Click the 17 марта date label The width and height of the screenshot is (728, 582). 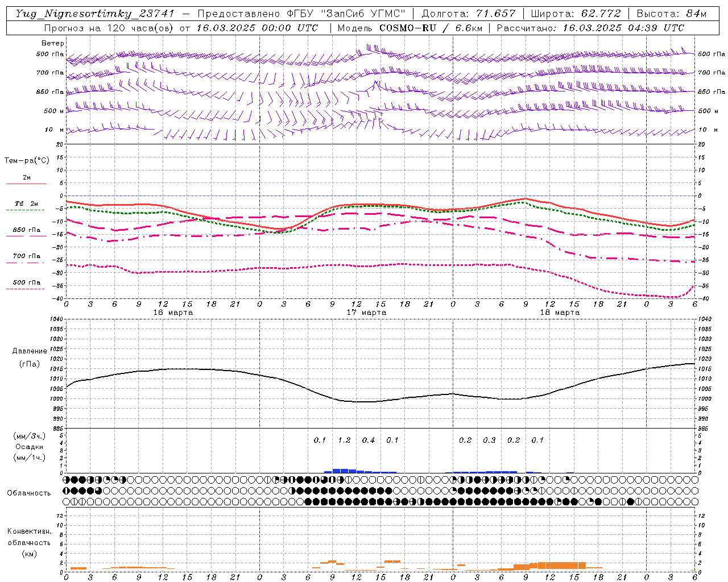coord(367,313)
